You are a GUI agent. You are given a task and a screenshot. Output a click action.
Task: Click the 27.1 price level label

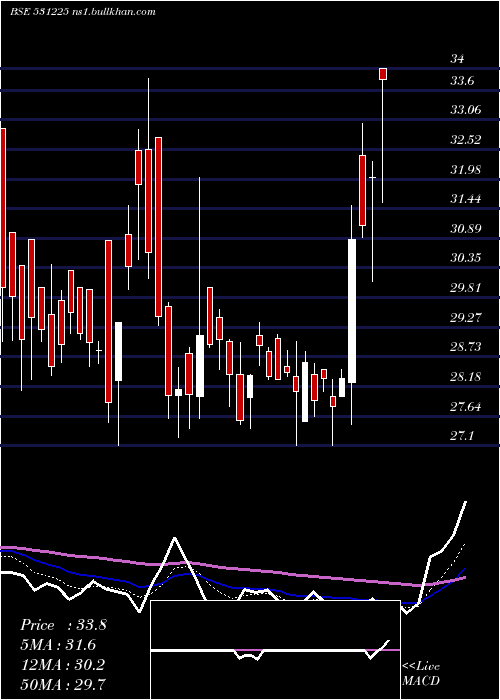click(x=462, y=436)
